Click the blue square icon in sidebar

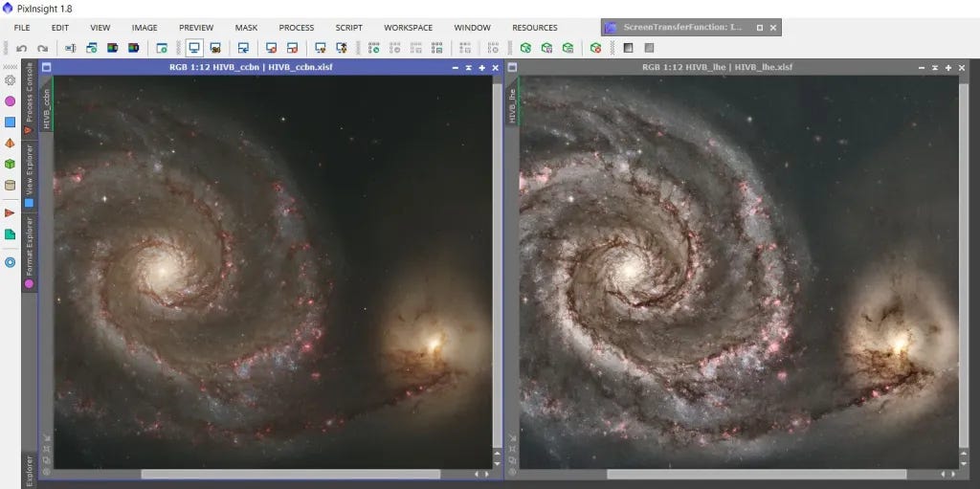(x=11, y=122)
